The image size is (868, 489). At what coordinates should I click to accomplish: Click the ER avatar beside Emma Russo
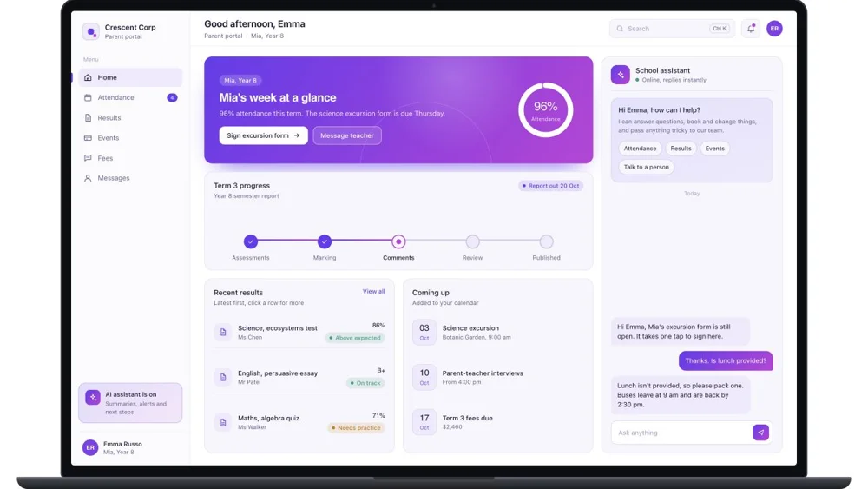coord(90,447)
